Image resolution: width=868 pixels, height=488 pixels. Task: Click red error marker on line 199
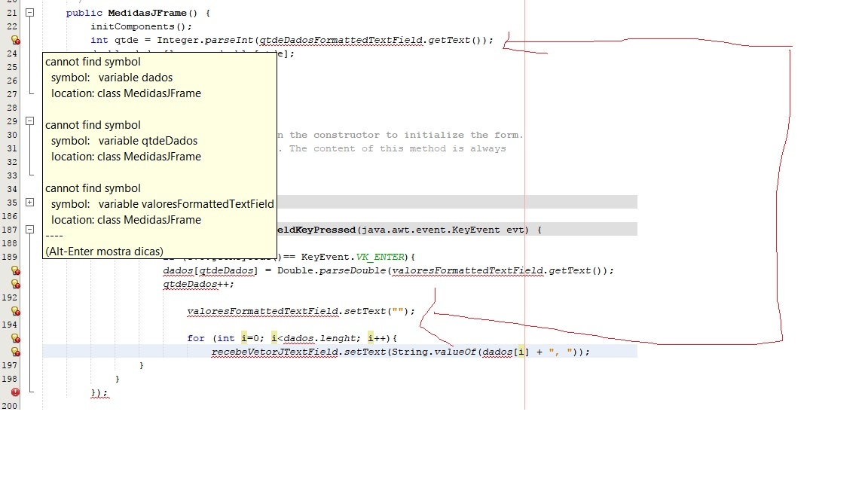15,392
